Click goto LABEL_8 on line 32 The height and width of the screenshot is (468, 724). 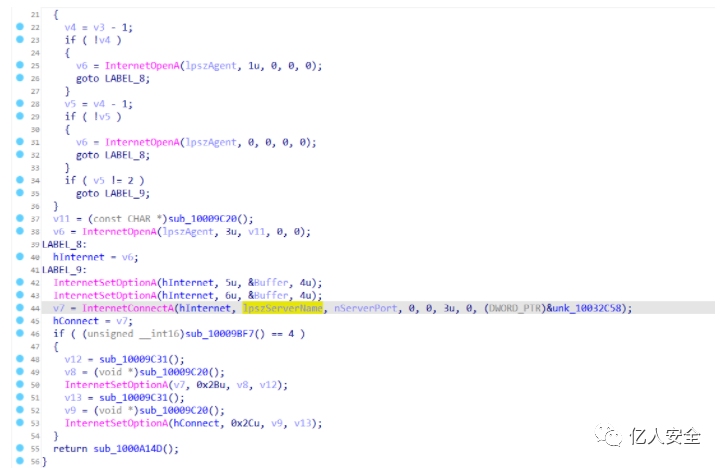coord(113,156)
